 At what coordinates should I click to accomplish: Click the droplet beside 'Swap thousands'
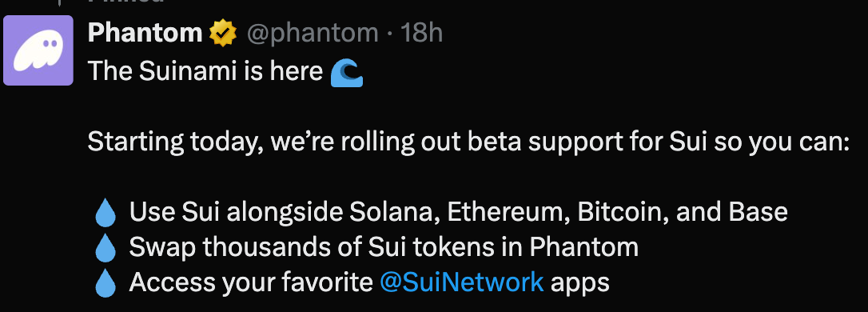[106, 248]
